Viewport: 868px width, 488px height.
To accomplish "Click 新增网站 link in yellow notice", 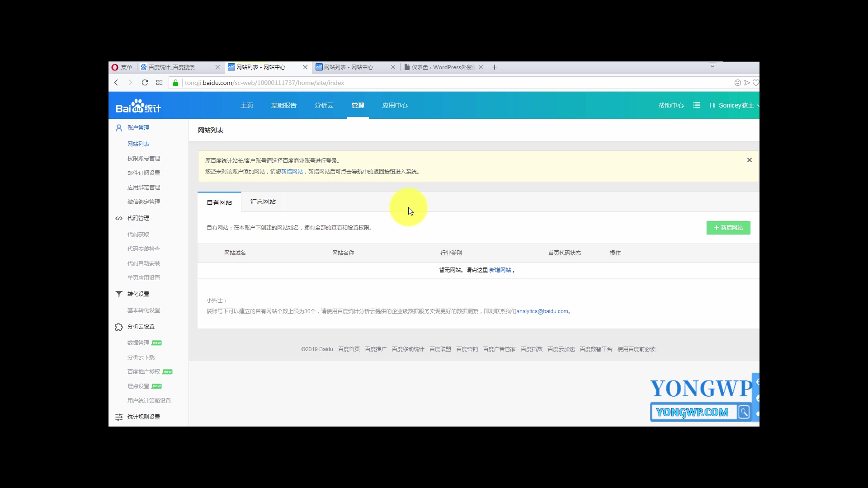I will coord(292,172).
